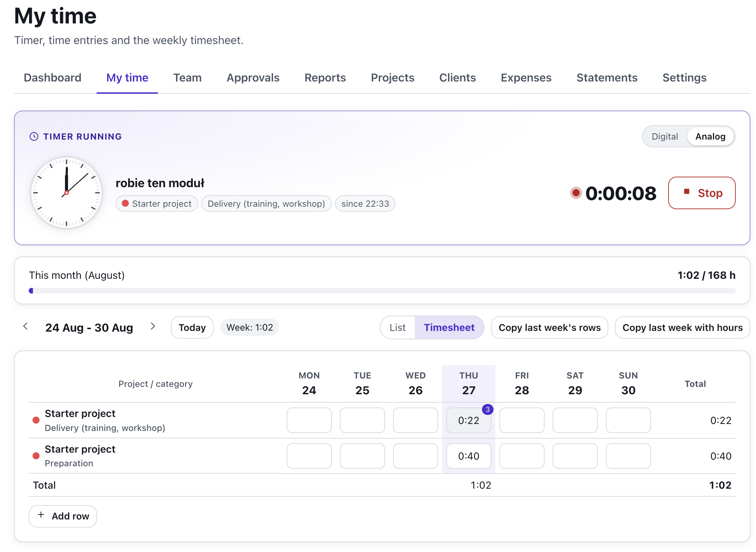Click the Starter project chip in timer
This screenshot has height=552, width=756.
(x=157, y=204)
